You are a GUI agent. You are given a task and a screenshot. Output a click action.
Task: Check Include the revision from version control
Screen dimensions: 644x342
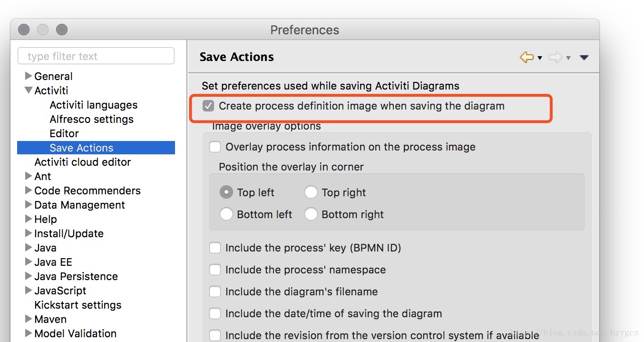point(215,335)
